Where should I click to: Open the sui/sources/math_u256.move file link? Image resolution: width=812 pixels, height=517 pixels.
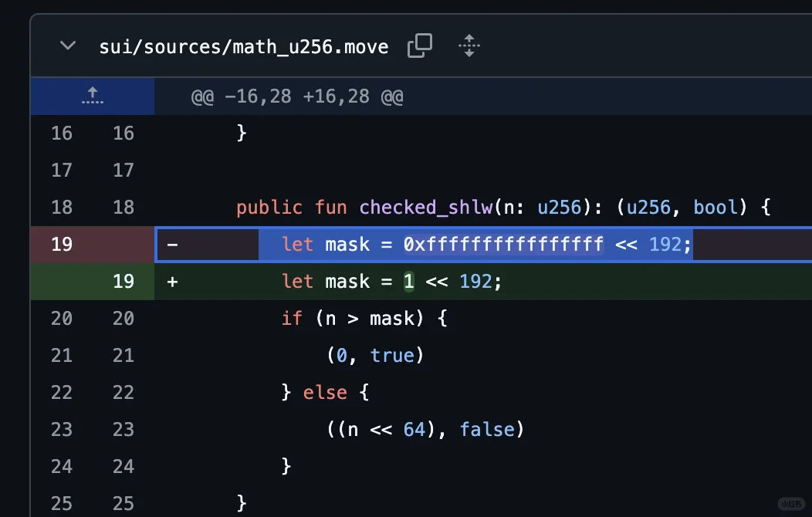tap(243, 47)
